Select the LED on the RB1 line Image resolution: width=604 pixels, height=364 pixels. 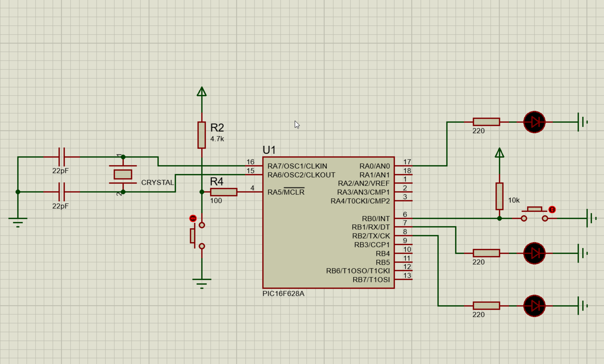pos(534,253)
